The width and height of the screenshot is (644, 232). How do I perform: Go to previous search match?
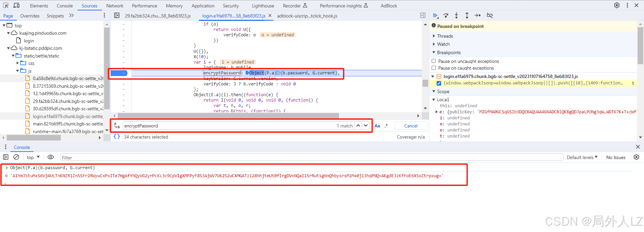tap(358, 126)
